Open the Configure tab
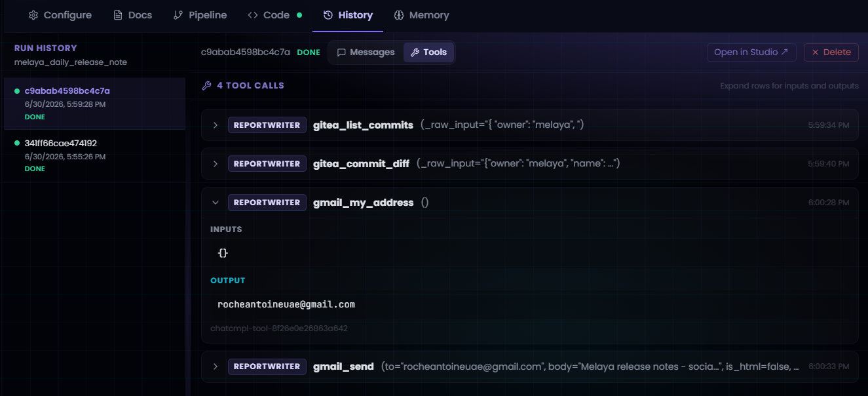868x396 pixels. click(60, 15)
